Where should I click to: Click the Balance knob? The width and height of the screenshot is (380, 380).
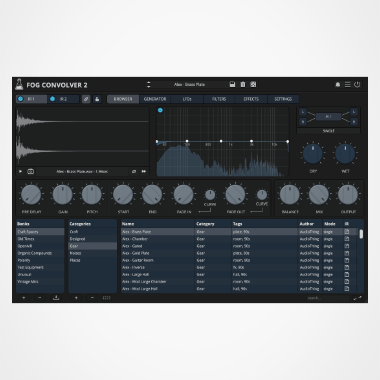pyautogui.click(x=290, y=195)
